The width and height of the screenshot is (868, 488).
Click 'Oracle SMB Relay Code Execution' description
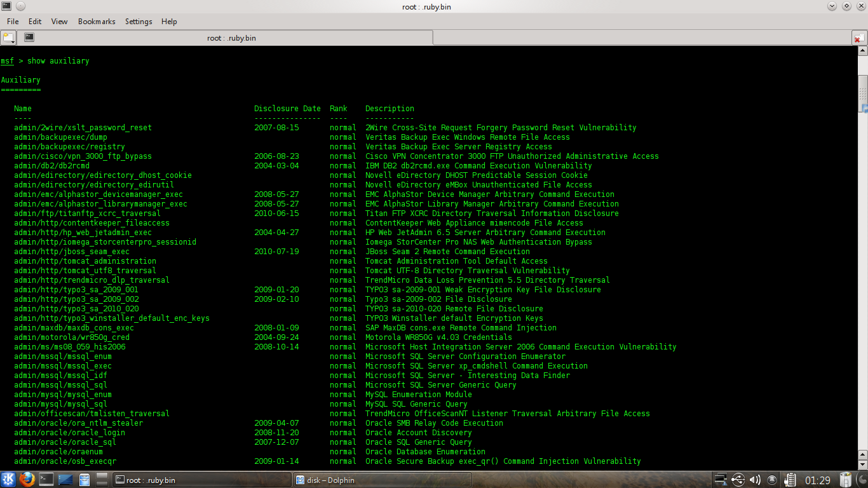click(x=434, y=423)
